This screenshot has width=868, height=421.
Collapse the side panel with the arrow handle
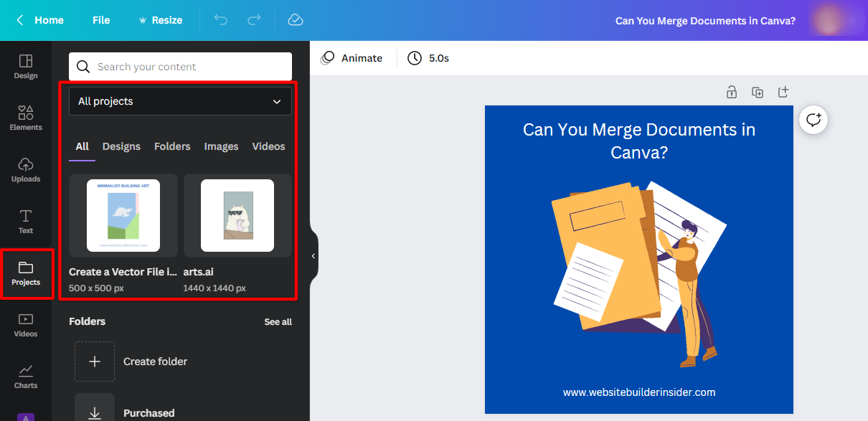(x=313, y=256)
